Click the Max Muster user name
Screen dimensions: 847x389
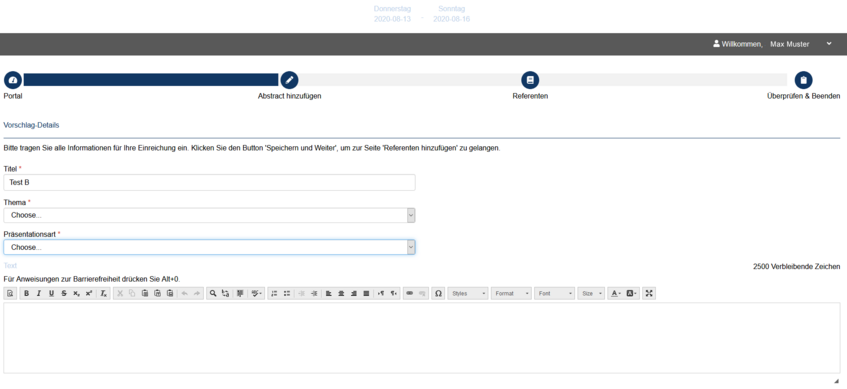coord(790,44)
